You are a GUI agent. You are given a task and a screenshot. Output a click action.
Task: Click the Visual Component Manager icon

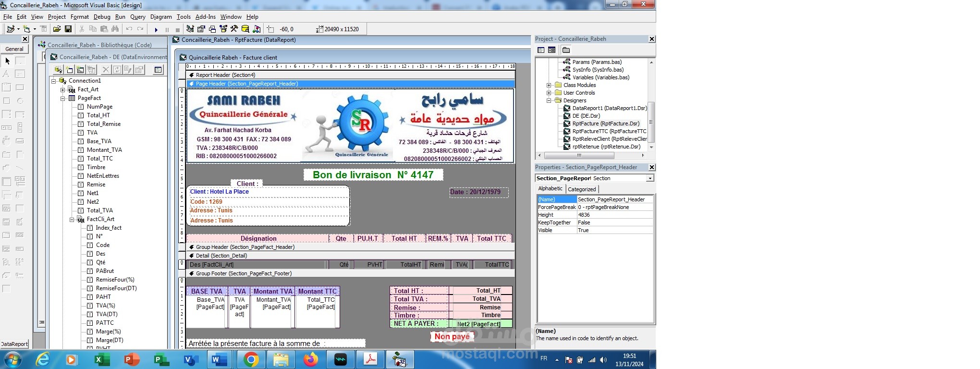coord(257,29)
